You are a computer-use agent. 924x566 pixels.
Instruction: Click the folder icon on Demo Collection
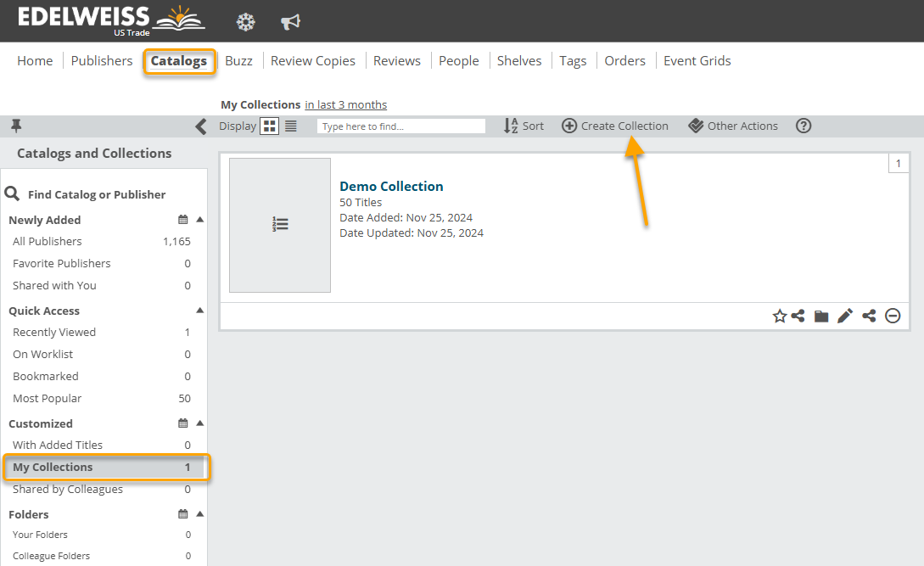click(x=821, y=316)
